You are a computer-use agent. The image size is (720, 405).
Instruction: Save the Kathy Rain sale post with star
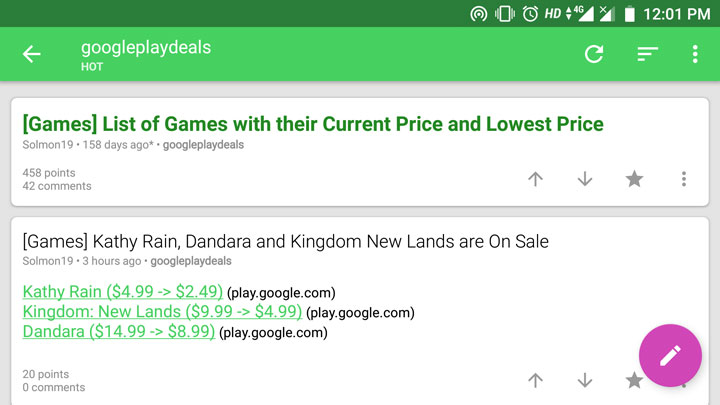[x=633, y=380]
